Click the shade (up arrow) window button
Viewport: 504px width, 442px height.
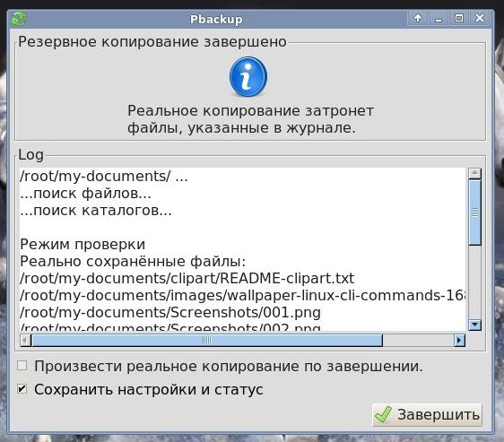pyautogui.click(x=418, y=18)
